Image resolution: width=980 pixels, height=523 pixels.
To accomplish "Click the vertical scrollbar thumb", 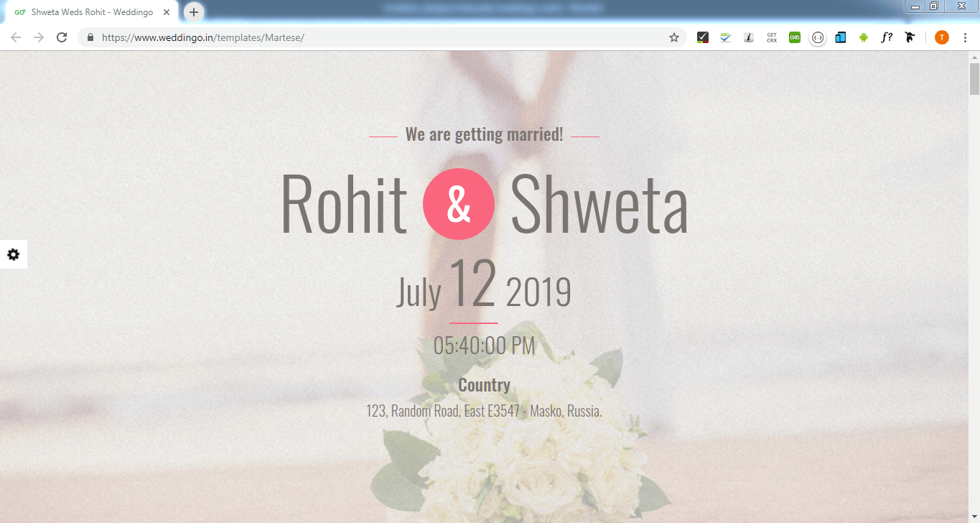I will 974,79.
